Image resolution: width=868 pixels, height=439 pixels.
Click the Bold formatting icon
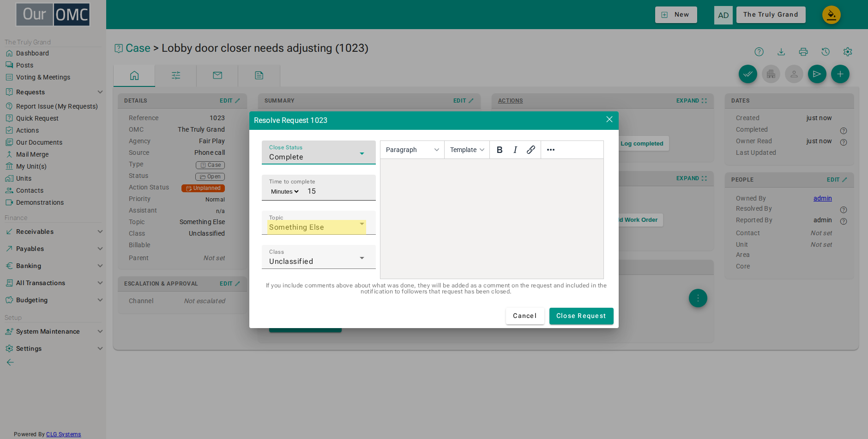click(x=500, y=150)
